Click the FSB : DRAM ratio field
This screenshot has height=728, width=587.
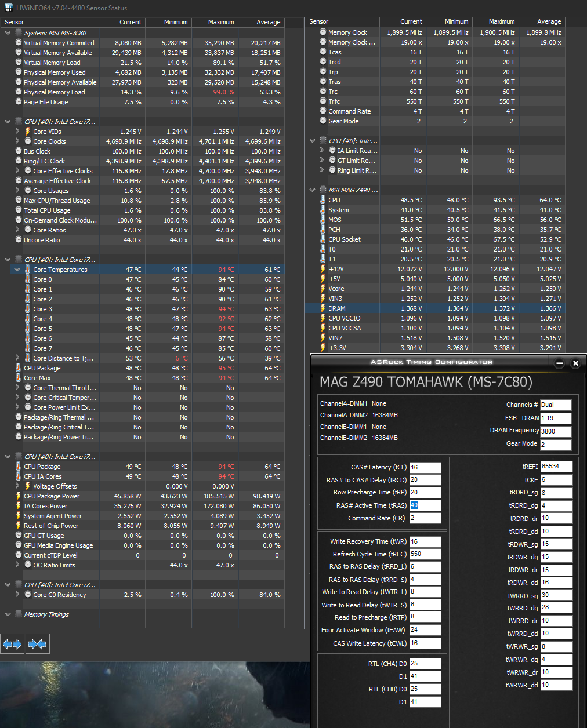tap(556, 418)
